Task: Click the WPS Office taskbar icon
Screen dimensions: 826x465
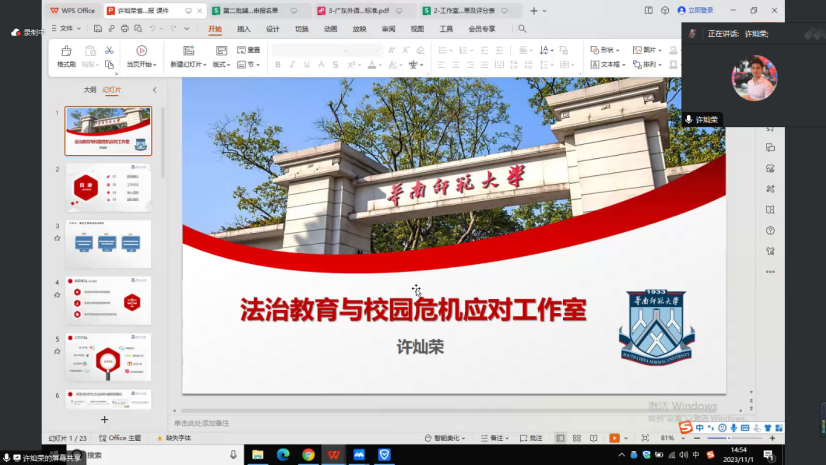Action: (x=334, y=455)
